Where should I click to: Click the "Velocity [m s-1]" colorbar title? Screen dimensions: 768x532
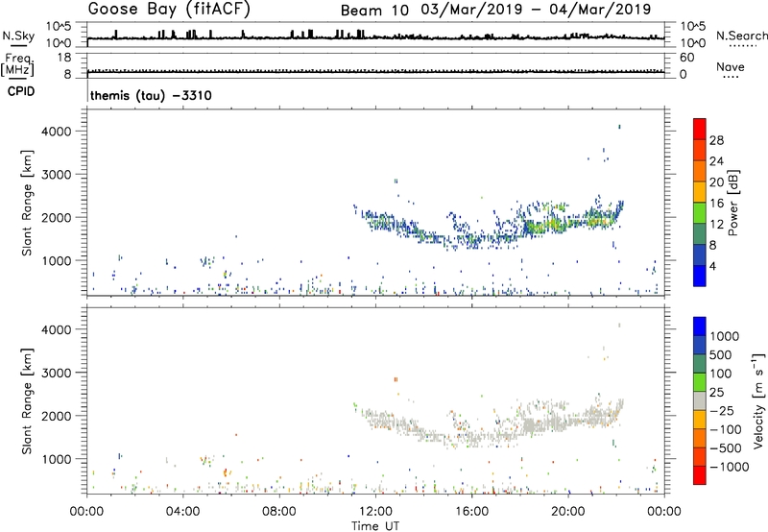758,400
